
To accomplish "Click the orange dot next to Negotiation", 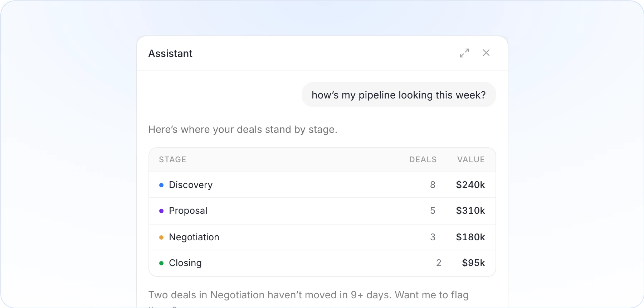I will pyautogui.click(x=161, y=237).
